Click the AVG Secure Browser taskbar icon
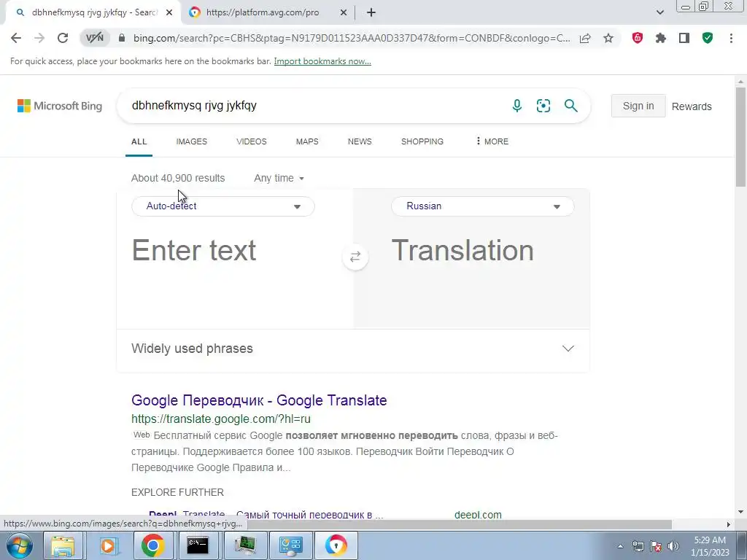 click(x=336, y=545)
